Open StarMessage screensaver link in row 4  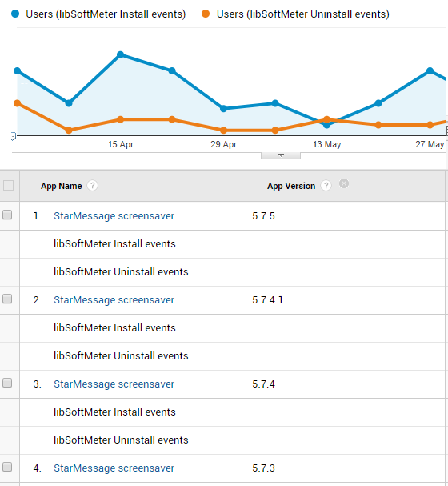click(x=114, y=468)
